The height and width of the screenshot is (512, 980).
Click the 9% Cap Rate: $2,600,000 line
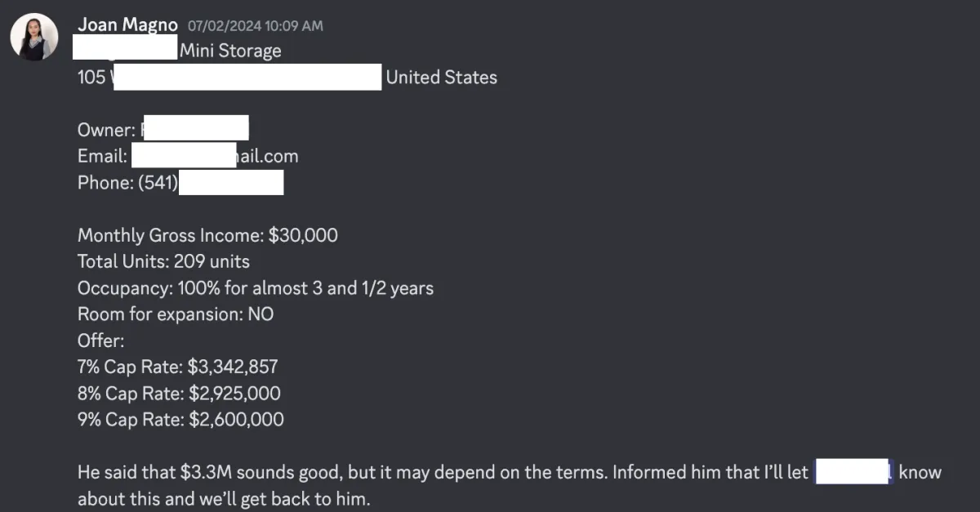[180, 420]
